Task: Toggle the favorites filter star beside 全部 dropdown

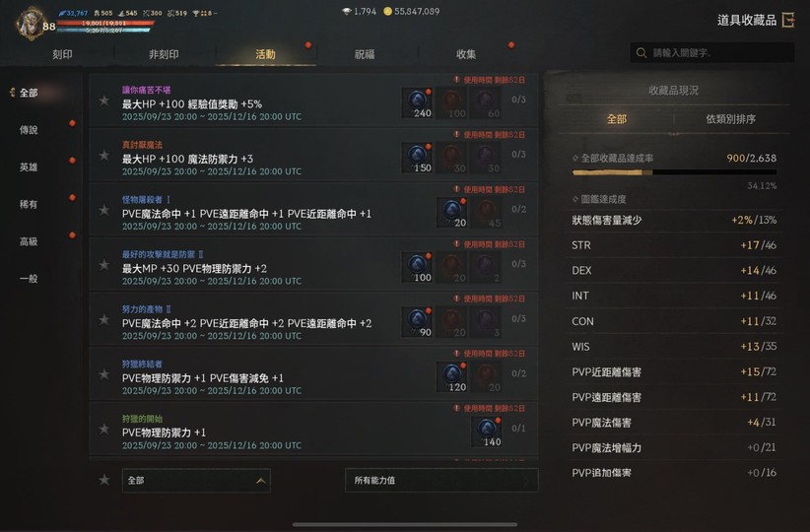Action: click(x=104, y=480)
